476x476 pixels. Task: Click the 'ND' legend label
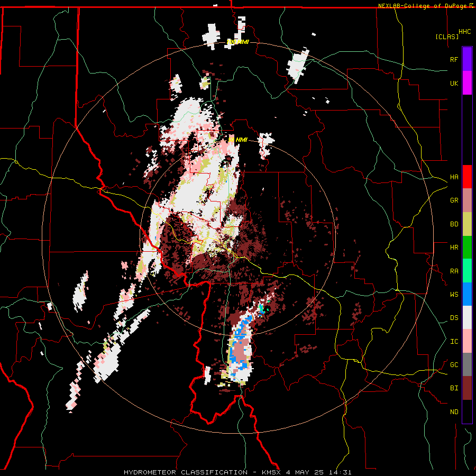454,412
